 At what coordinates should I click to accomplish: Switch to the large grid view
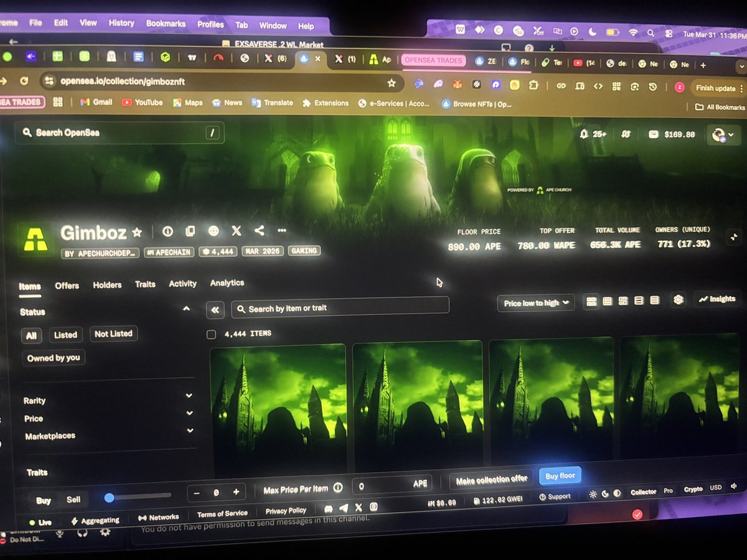[x=591, y=301]
